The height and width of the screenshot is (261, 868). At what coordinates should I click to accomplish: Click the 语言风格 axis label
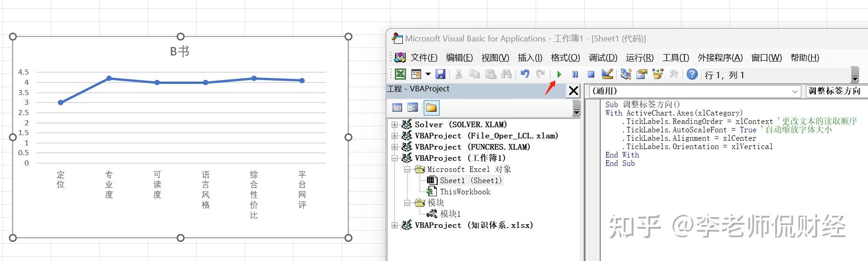(x=206, y=190)
